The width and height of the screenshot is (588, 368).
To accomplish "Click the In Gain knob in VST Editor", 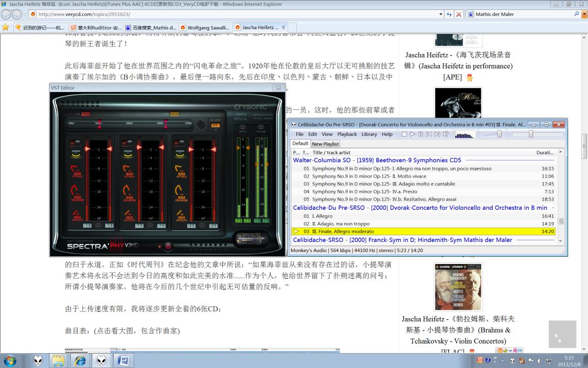I will pyautogui.click(x=201, y=125).
